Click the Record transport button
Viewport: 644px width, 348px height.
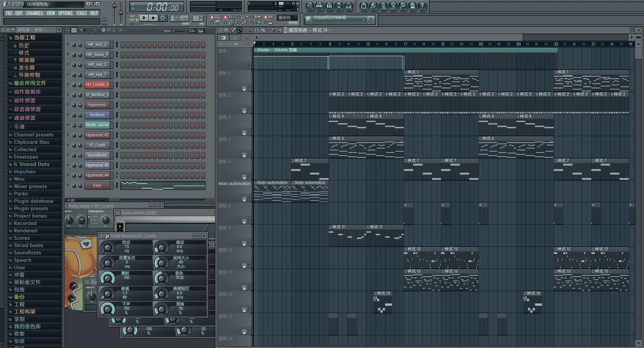pos(163,18)
